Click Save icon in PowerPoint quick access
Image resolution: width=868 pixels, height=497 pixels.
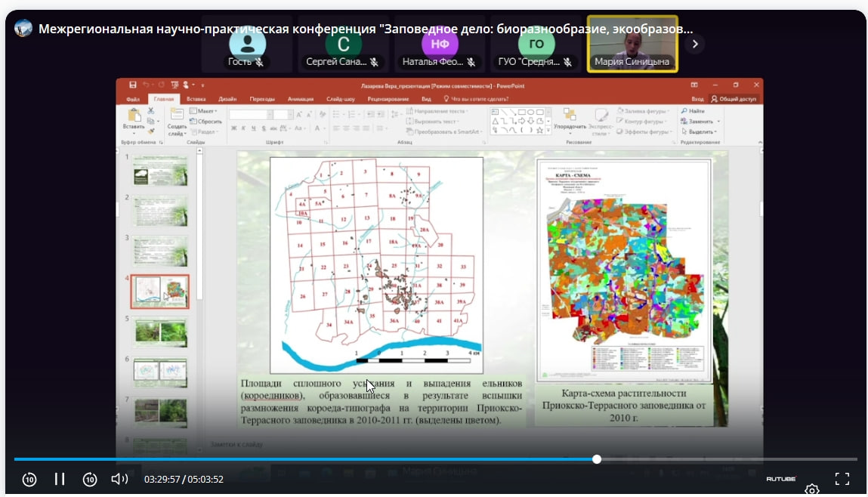(132, 85)
